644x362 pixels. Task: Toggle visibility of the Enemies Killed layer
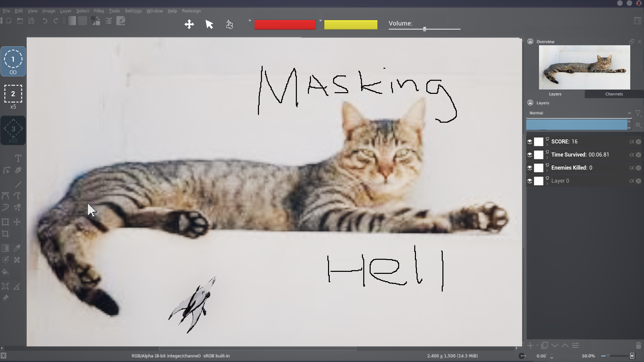[x=530, y=168]
